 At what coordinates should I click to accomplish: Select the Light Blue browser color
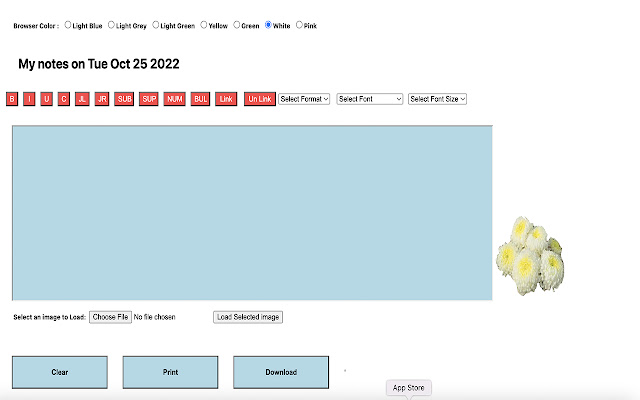(x=69, y=25)
